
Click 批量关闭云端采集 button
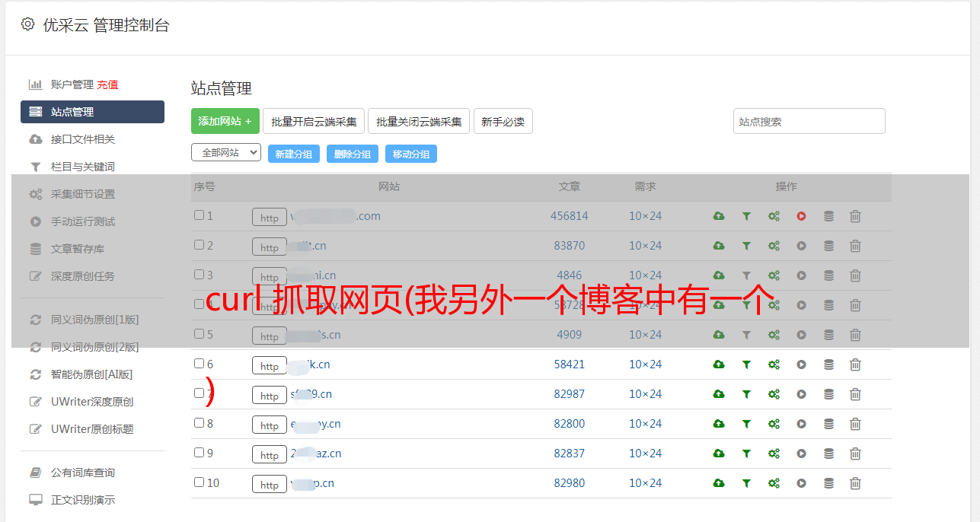click(x=419, y=121)
